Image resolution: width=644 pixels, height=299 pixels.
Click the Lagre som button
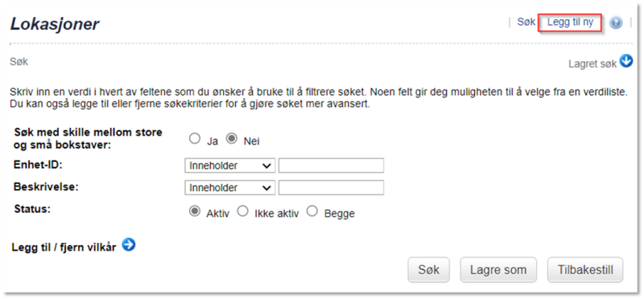pyautogui.click(x=498, y=270)
